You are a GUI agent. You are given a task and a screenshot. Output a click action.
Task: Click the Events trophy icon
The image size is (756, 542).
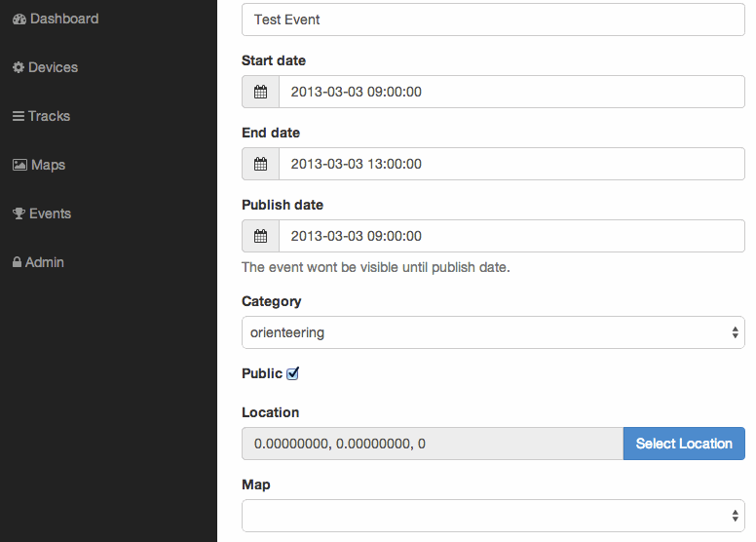click(19, 213)
